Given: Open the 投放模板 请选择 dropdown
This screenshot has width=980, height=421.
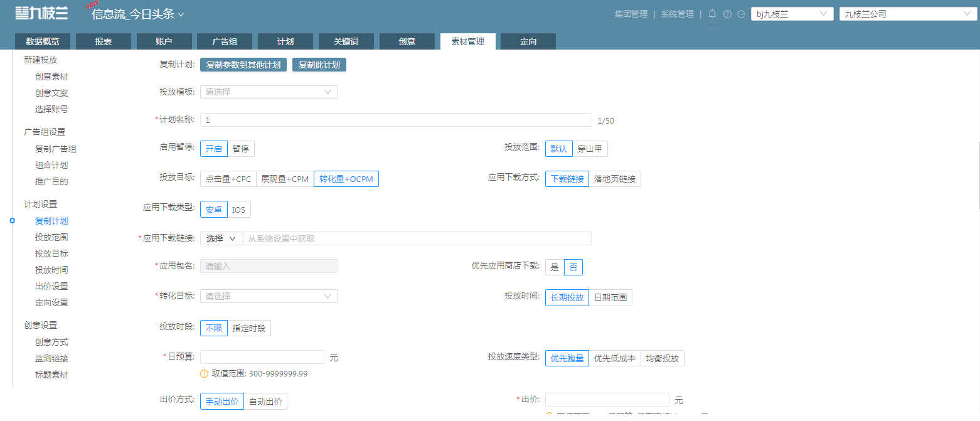Looking at the screenshot, I should [269, 92].
